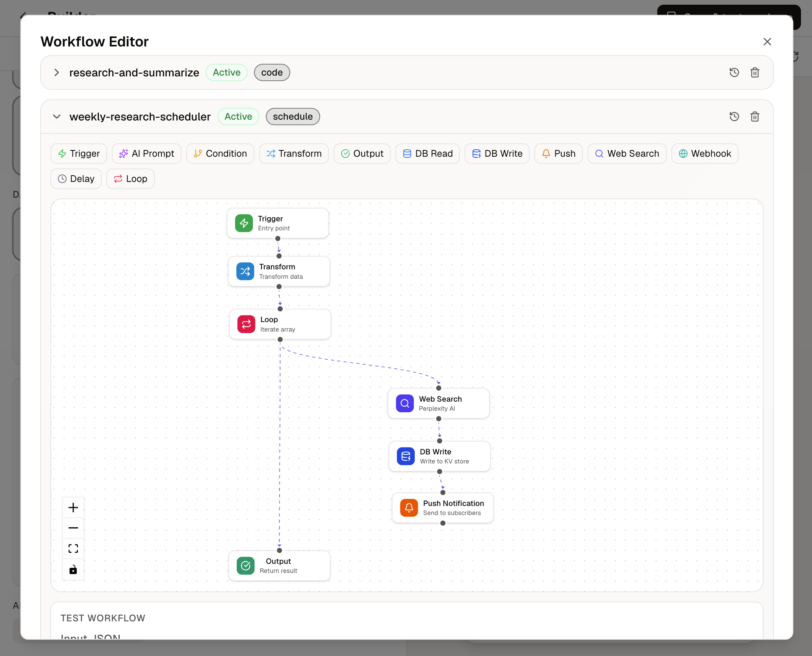This screenshot has width=812, height=656.
Task: Open the TEST WORKFLOW section
Action: click(x=103, y=618)
